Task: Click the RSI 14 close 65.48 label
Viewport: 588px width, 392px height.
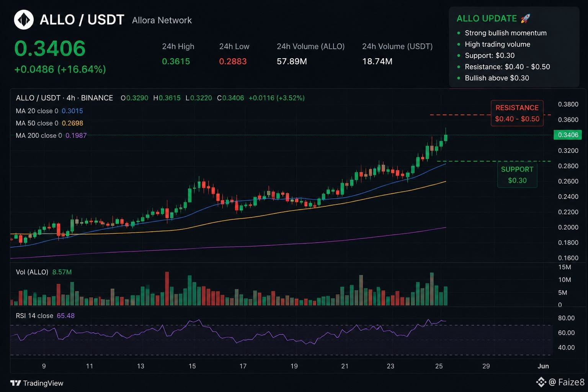Action: tap(45, 316)
